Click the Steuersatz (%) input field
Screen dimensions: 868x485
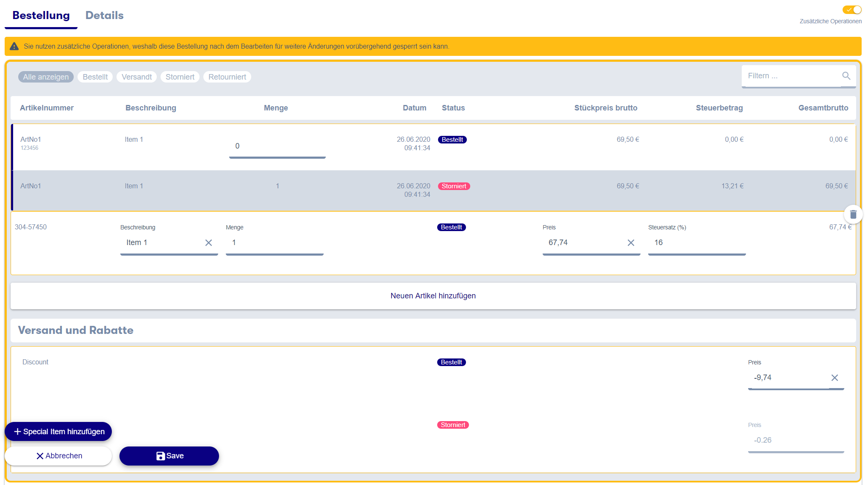696,242
